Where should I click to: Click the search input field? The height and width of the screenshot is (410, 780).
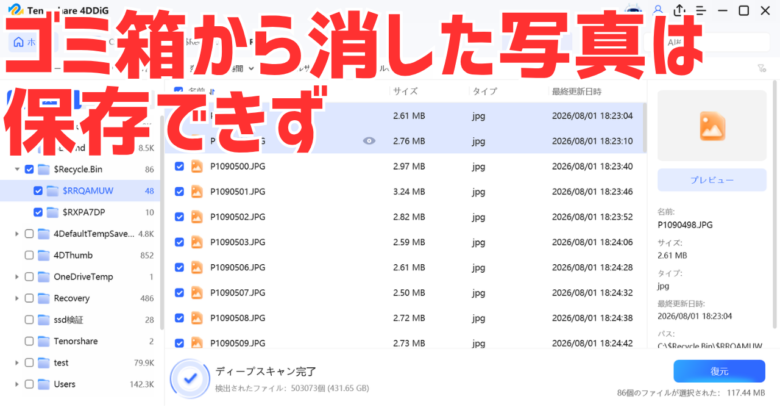click(x=706, y=42)
